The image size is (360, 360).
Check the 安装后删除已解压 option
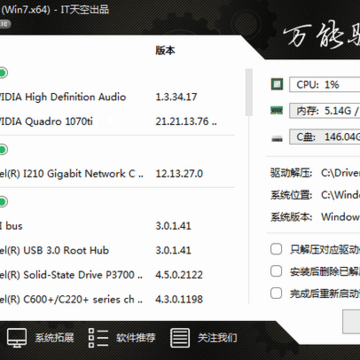(x=276, y=271)
